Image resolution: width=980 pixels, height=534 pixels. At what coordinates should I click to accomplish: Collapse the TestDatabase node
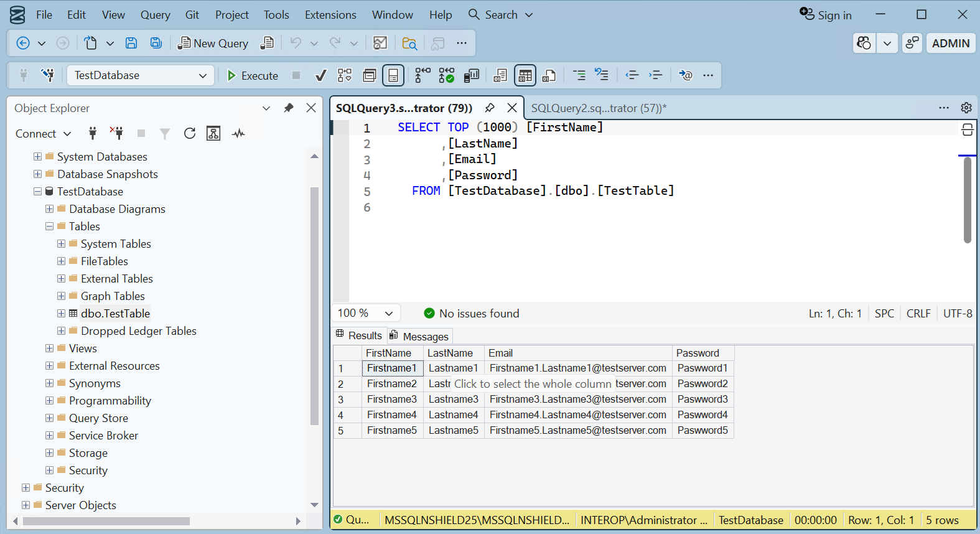point(38,192)
